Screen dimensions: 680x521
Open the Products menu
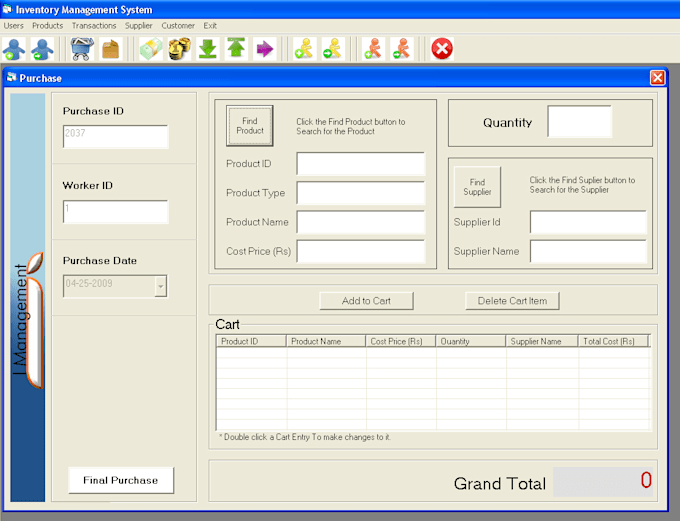(x=48, y=26)
